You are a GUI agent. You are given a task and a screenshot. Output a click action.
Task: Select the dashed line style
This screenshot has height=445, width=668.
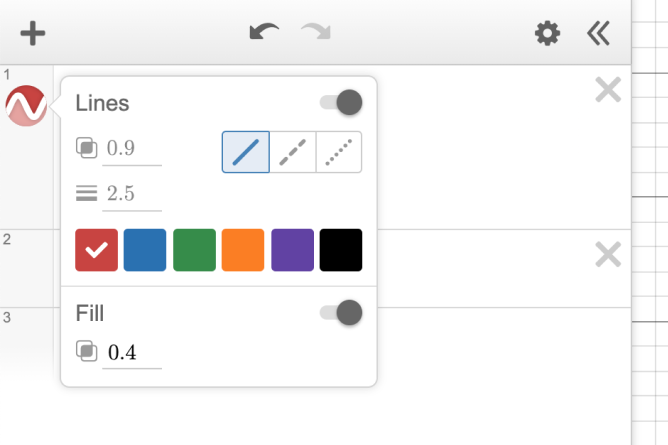pos(292,152)
